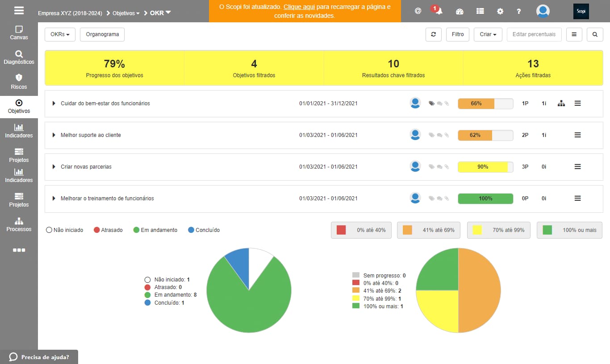This screenshot has height=364, width=610.
Task: Toggle the Não iniciado status filter
Action: [65, 230]
